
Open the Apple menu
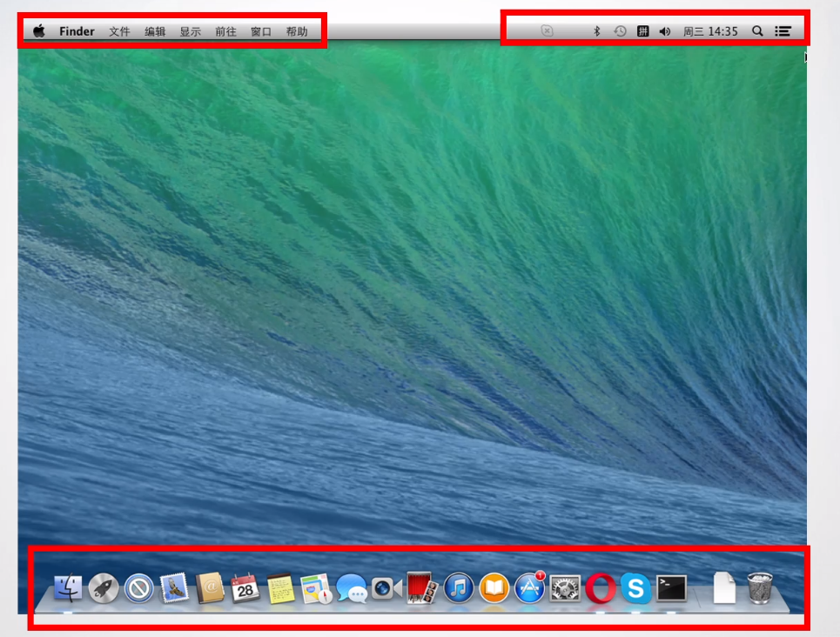[x=39, y=31]
